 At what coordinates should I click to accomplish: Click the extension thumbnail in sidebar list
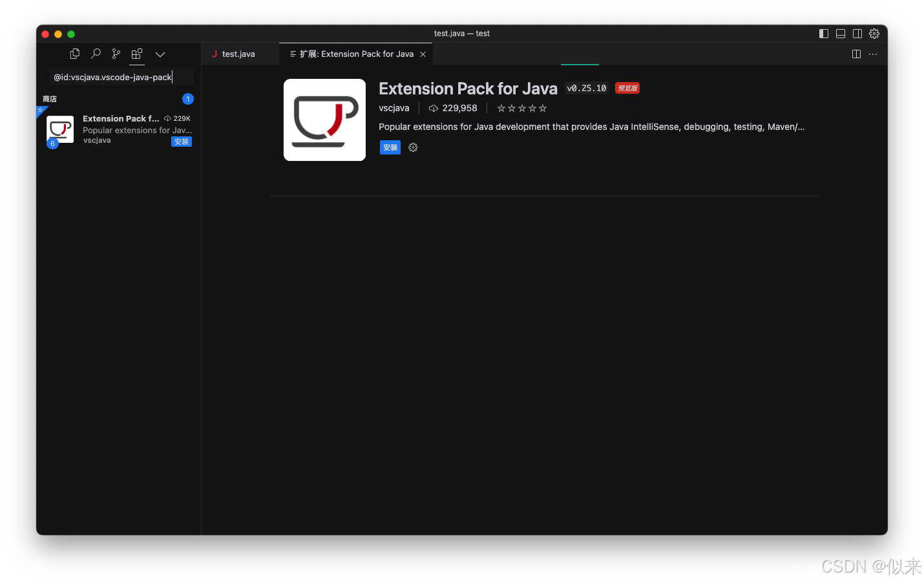pos(60,129)
